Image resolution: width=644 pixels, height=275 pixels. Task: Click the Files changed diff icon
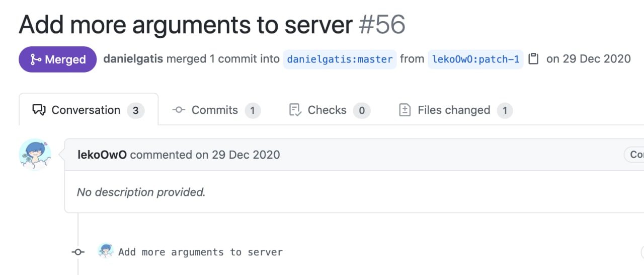tap(405, 110)
